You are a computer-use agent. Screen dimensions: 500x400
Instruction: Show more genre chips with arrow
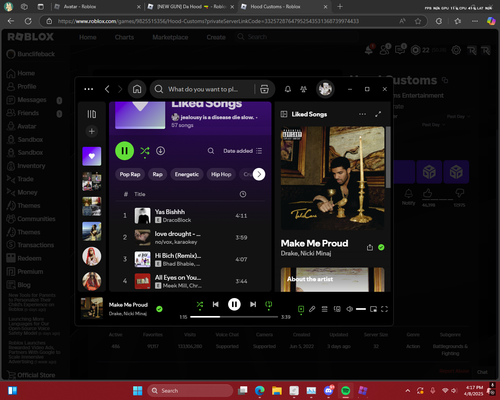click(x=259, y=174)
